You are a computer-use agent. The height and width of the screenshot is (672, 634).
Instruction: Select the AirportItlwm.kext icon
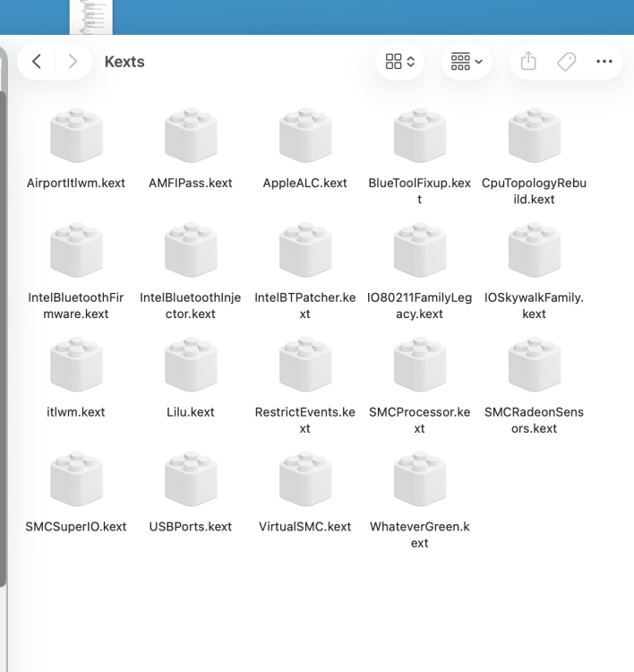76,135
